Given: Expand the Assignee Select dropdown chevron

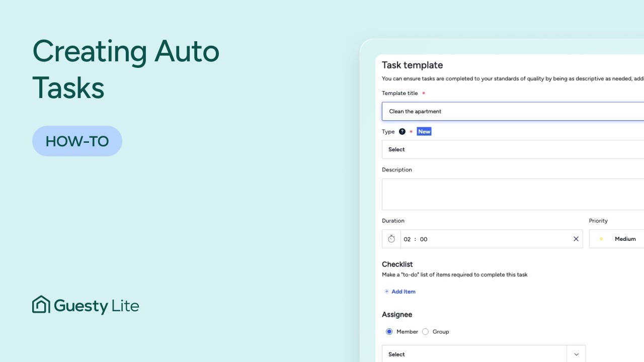Looking at the screenshot, I should (x=576, y=354).
